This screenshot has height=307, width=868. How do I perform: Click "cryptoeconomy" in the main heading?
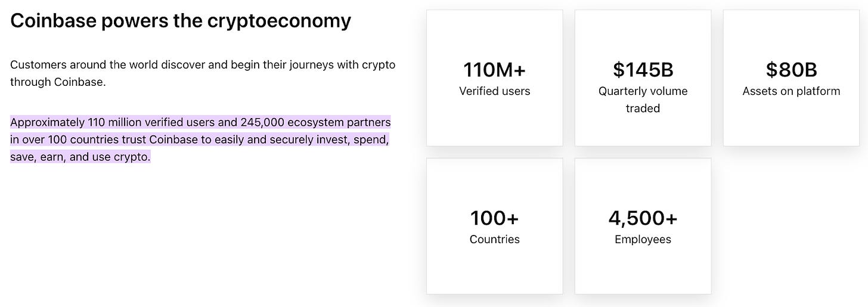279,21
